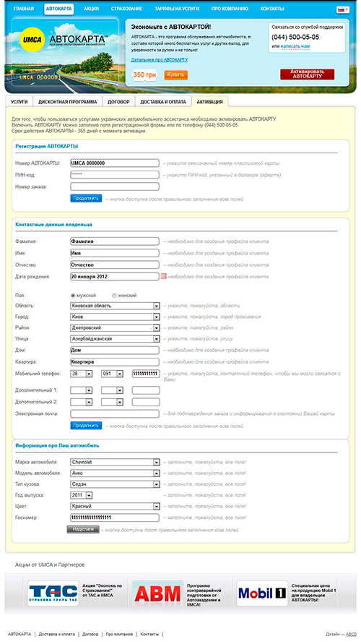Switch to the ДИСКОНТНАЯ ПРОГРАММА tab
Screen dimensions: 361x644
[x=68, y=102]
